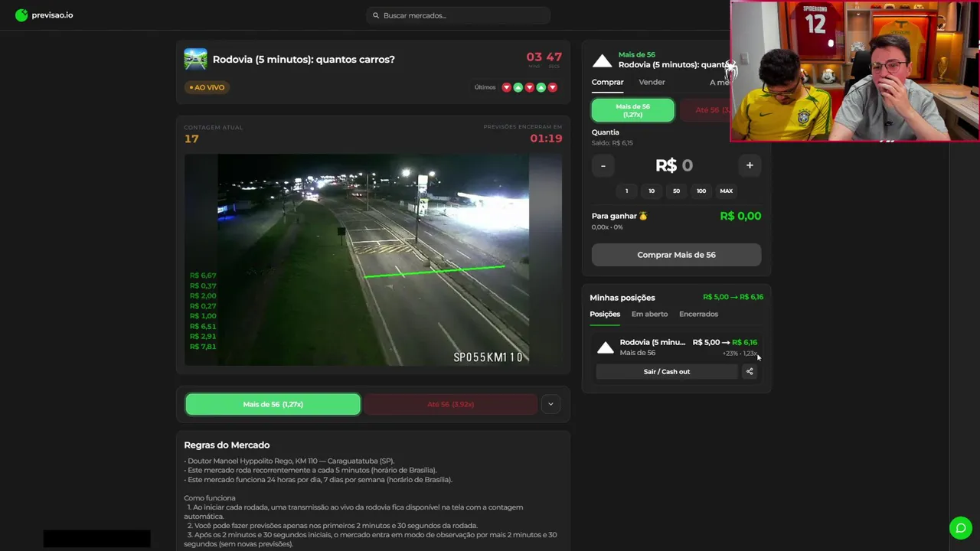Choose Mais de 56 (1,27x) in order panel
Screen dimensions: 980x551
click(x=632, y=110)
